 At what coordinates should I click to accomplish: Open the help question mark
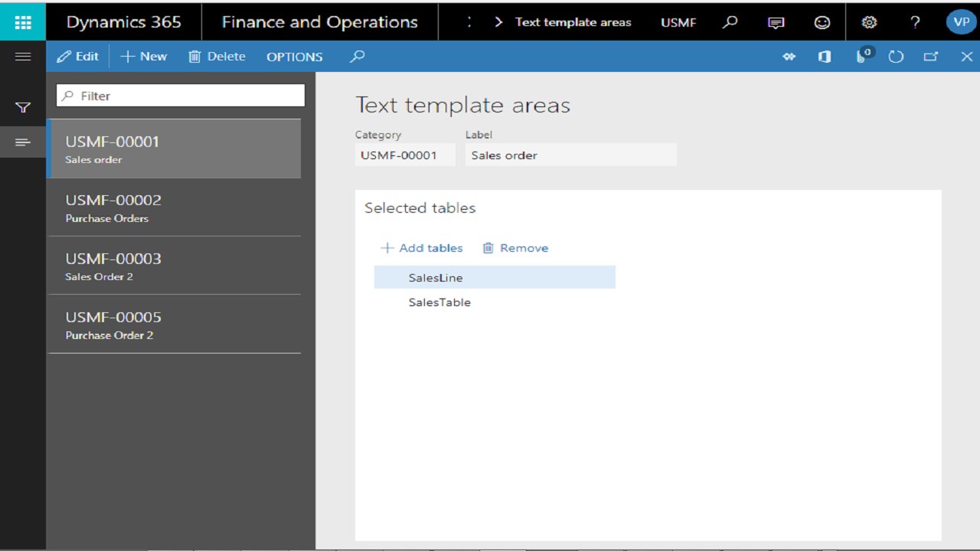pos(915,22)
